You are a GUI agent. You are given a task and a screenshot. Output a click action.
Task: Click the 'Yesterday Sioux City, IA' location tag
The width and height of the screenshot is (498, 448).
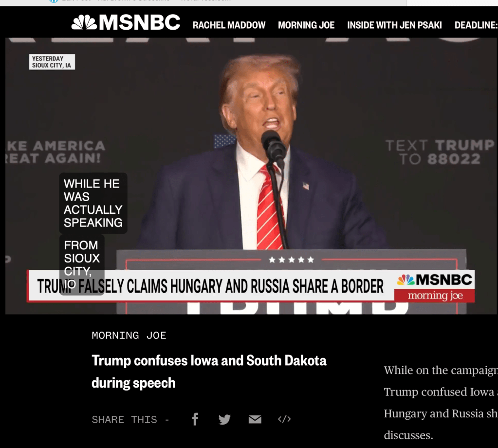52,62
